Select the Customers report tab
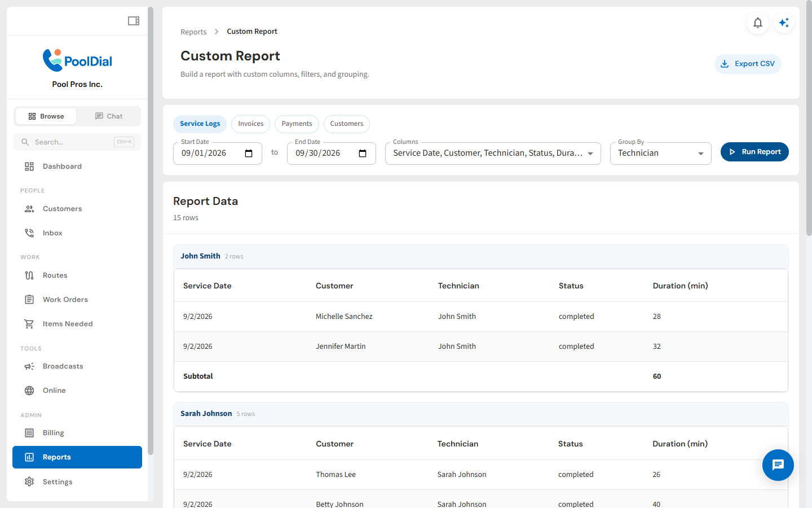 click(x=347, y=124)
